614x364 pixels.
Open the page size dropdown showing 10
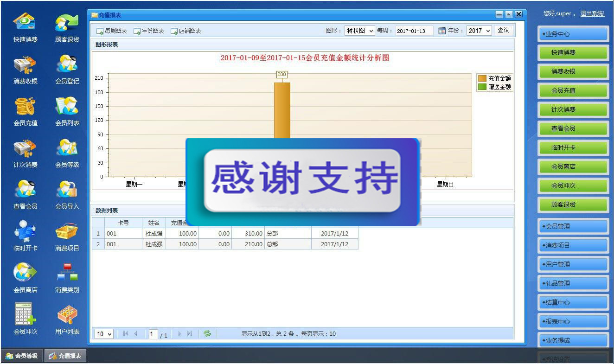(104, 333)
